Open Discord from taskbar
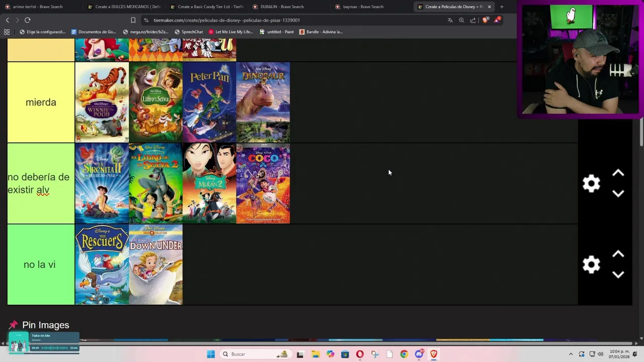Screen dimensions: 644x362 [x=419, y=354]
